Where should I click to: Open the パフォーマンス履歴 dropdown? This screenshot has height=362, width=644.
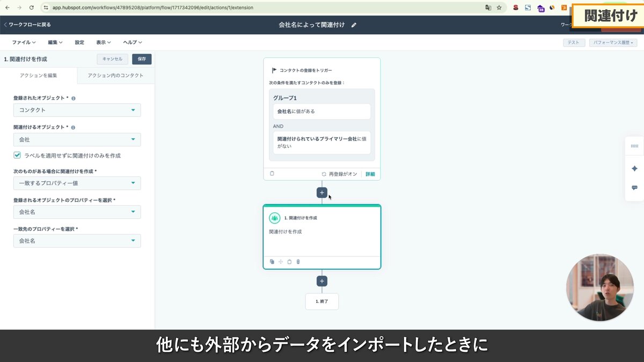click(613, 42)
